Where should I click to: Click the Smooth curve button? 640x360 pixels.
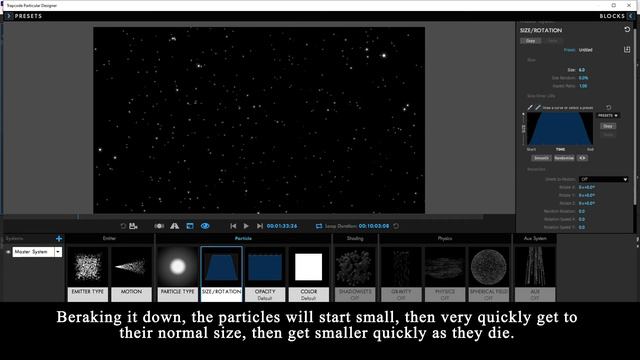pyautogui.click(x=541, y=158)
